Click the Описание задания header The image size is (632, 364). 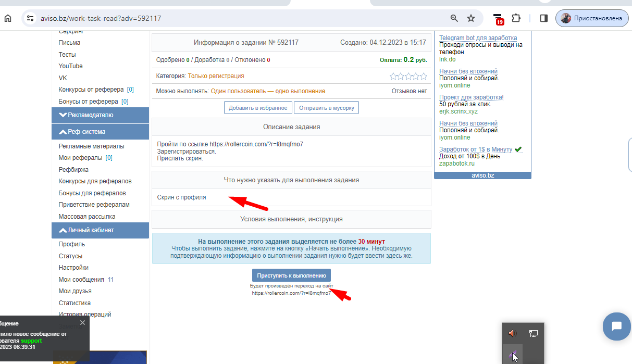coord(291,127)
